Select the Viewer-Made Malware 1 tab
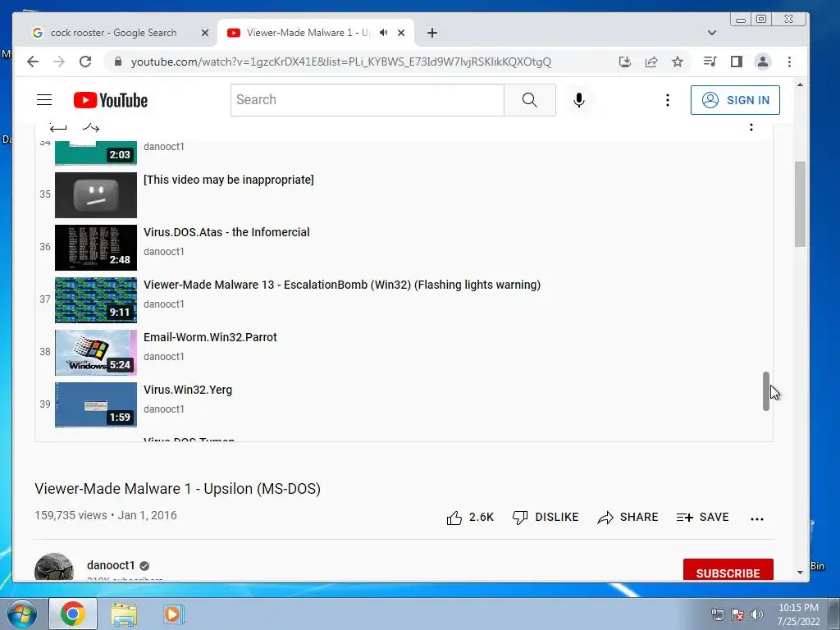 308,33
